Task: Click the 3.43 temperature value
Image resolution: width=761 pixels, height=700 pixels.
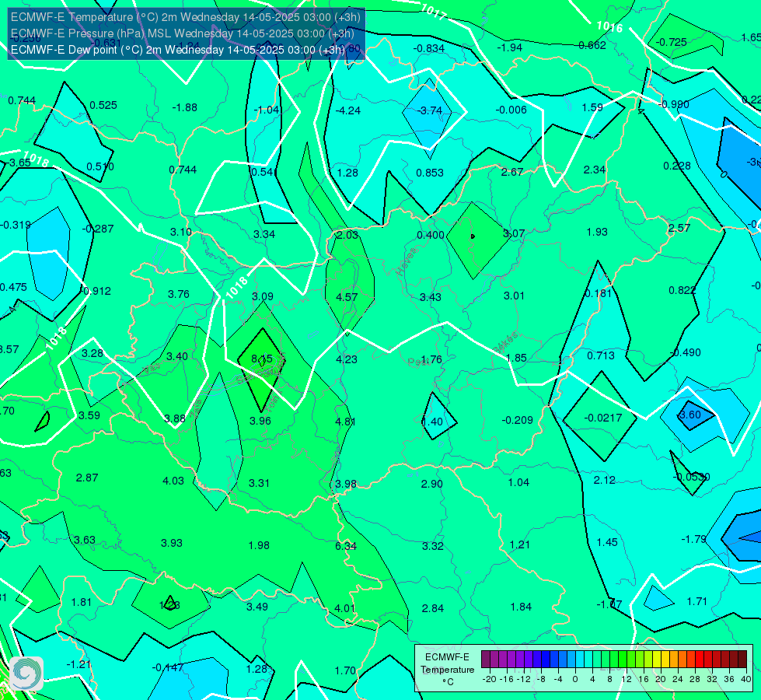Action: point(431,297)
